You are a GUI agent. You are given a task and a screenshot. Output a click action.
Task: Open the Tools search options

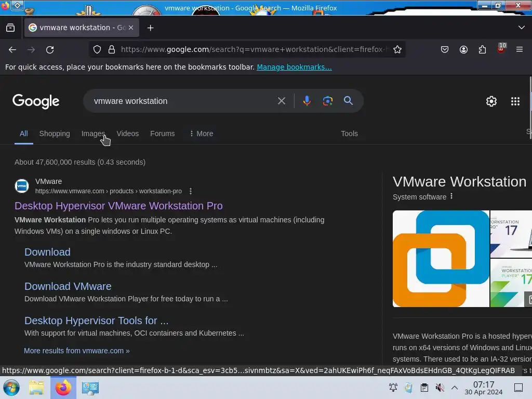pos(349,134)
